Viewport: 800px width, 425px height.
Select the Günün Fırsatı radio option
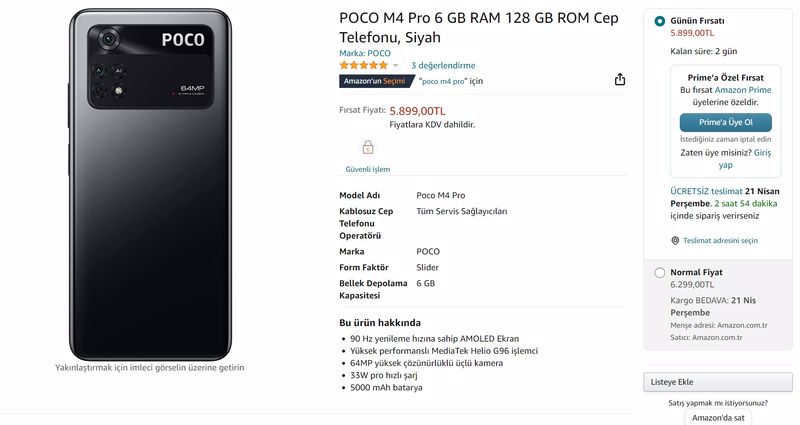pyautogui.click(x=660, y=21)
